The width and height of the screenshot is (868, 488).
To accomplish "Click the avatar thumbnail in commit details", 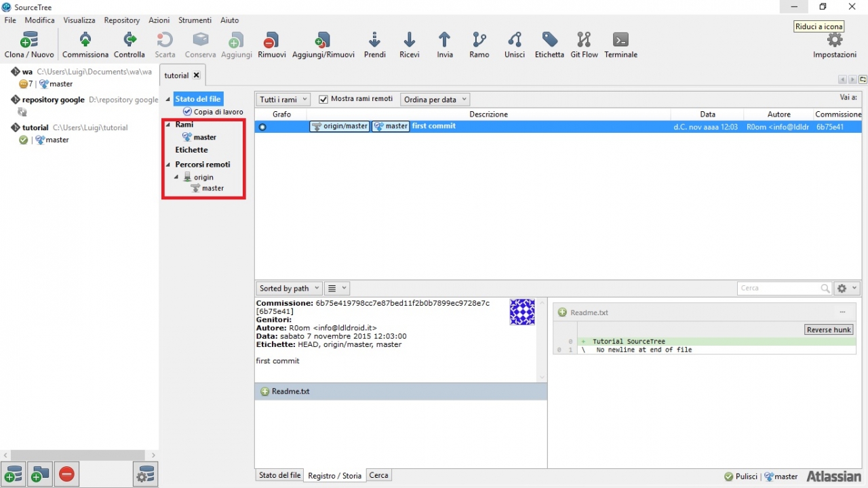I will [x=522, y=312].
